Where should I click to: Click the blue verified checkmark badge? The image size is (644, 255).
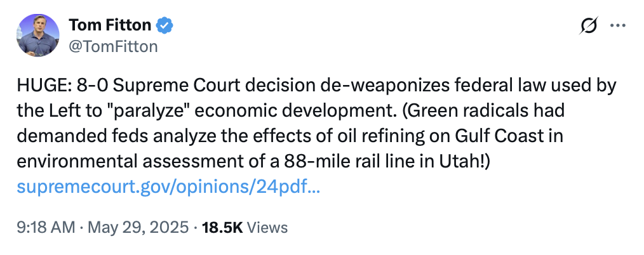[x=165, y=26]
